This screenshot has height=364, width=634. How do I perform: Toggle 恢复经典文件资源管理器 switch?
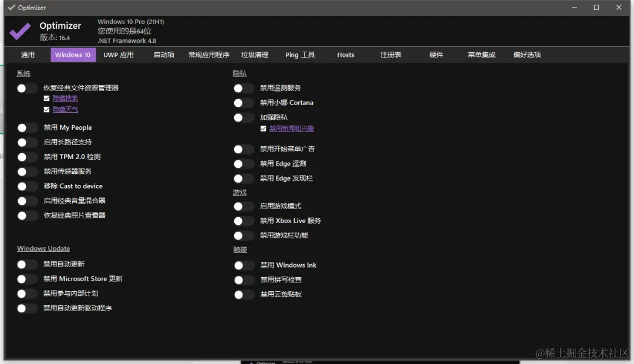click(x=26, y=88)
